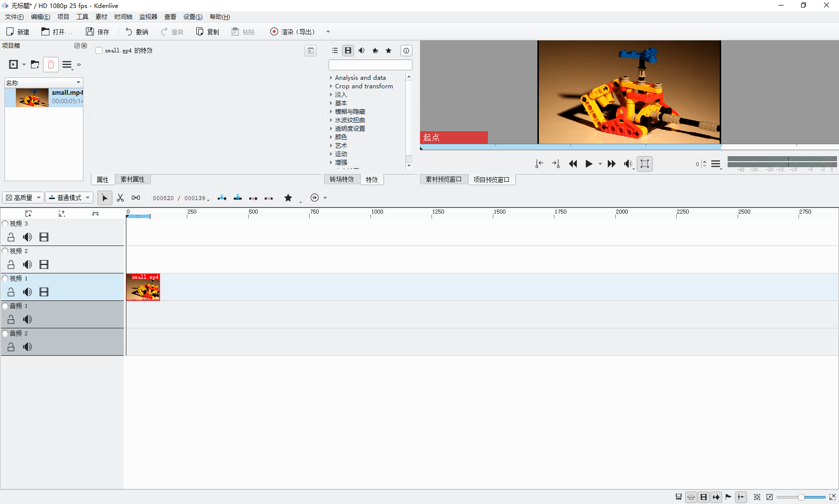Click the effects search input field
The width and height of the screenshot is (839, 504).
coord(371,65)
